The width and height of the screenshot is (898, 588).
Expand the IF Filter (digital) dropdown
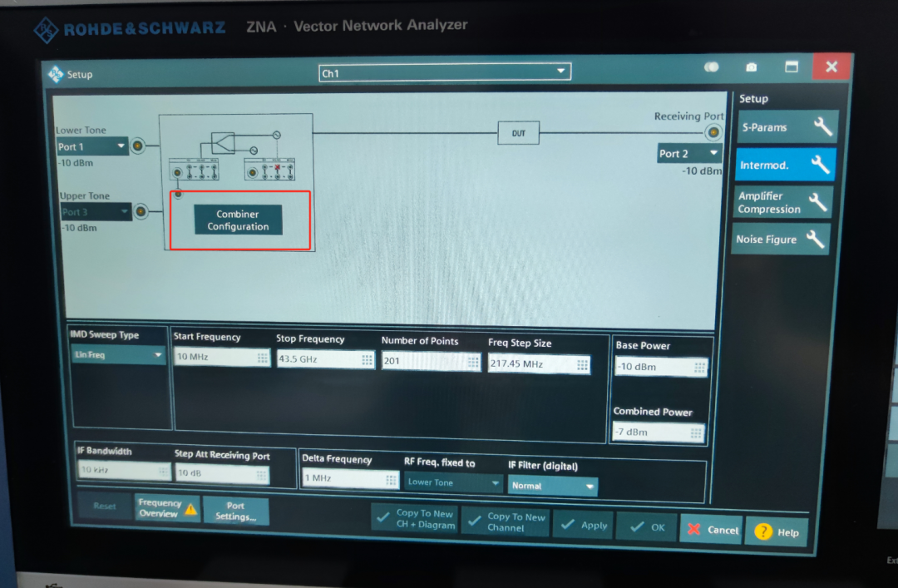pos(553,486)
